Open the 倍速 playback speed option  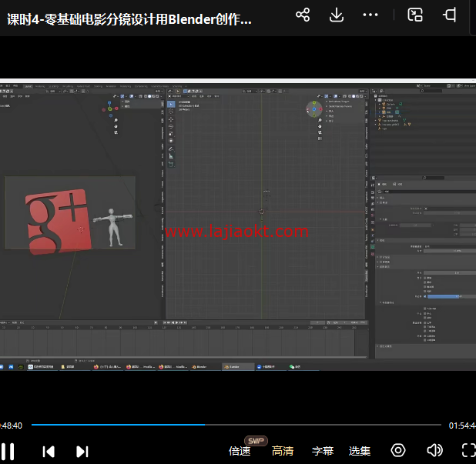[x=240, y=451]
